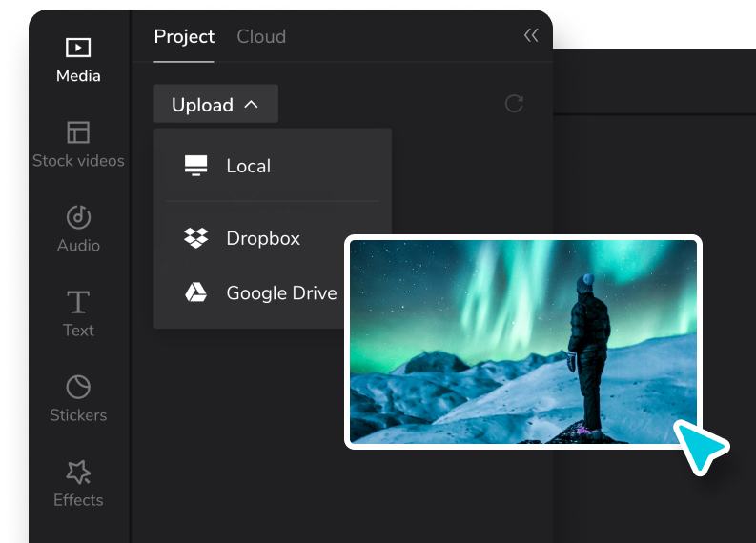Click the Google Drive logo icon

click(x=195, y=292)
